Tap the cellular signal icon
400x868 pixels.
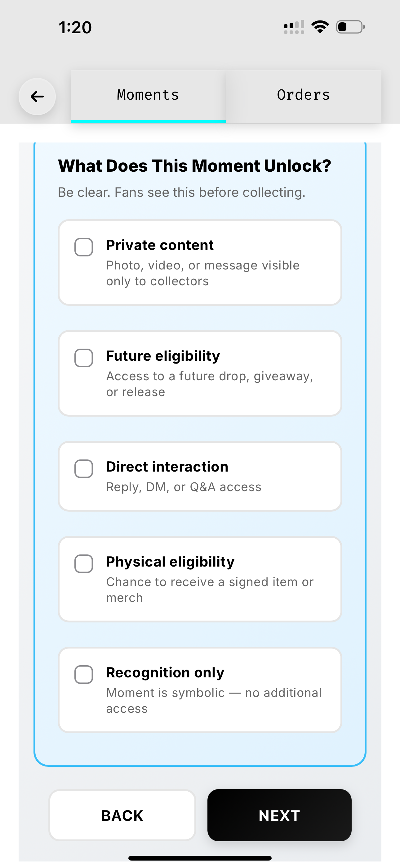294,27
